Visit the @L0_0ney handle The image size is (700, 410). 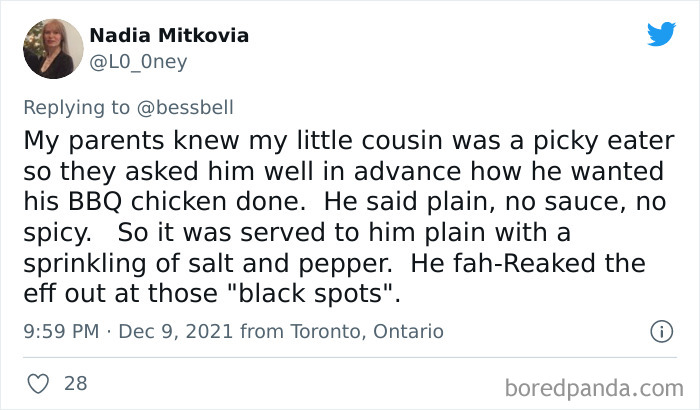[x=138, y=61]
